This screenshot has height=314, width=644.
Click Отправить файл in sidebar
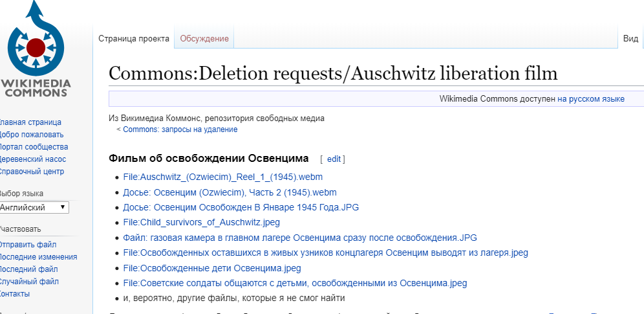(x=28, y=245)
